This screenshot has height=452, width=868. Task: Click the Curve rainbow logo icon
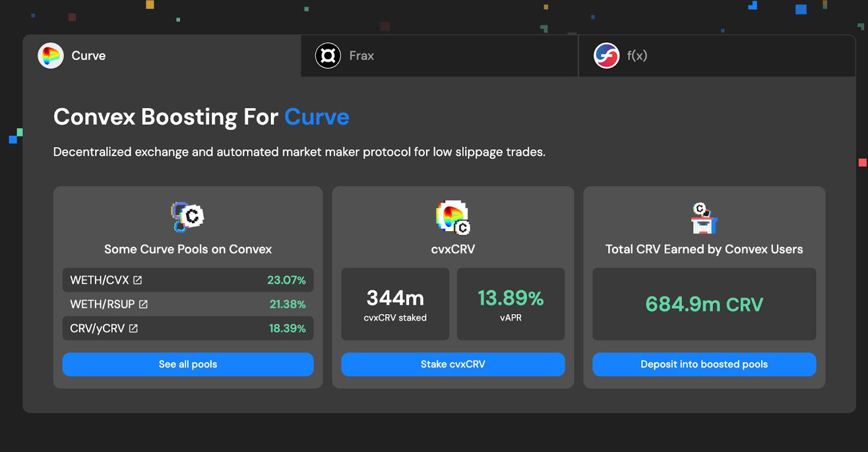tap(50, 55)
